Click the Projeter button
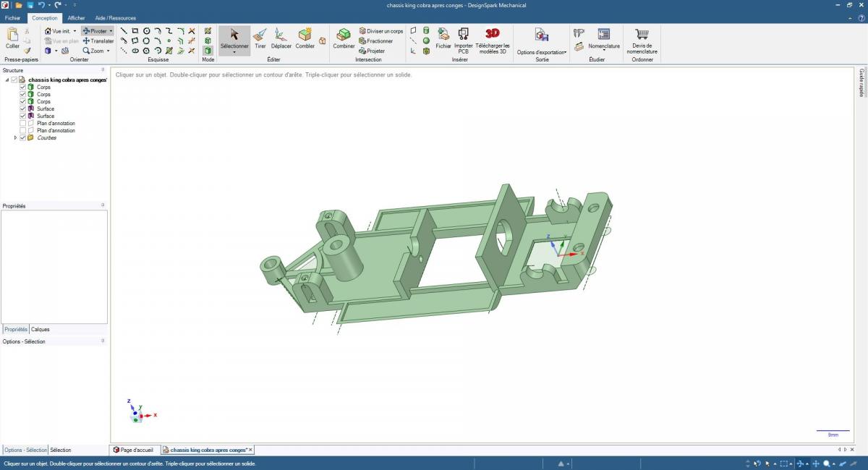This screenshot has height=470, width=868. click(x=372, y=51)
